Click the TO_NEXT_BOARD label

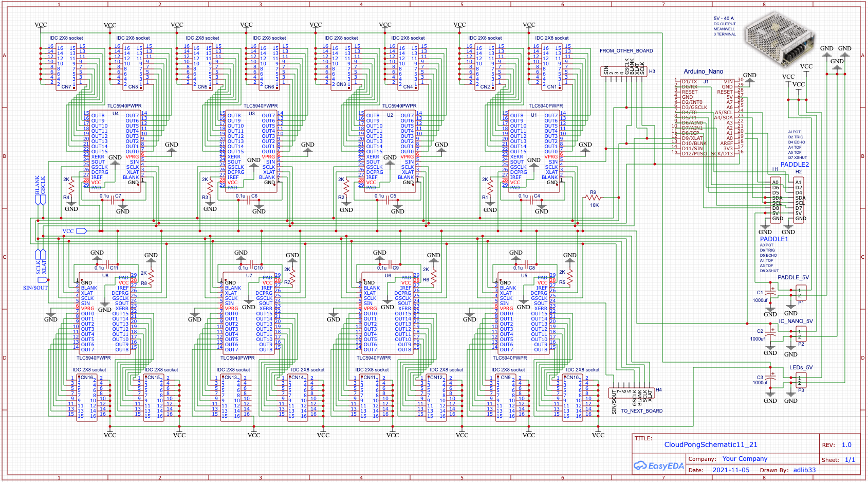click(x=641, y=411)
